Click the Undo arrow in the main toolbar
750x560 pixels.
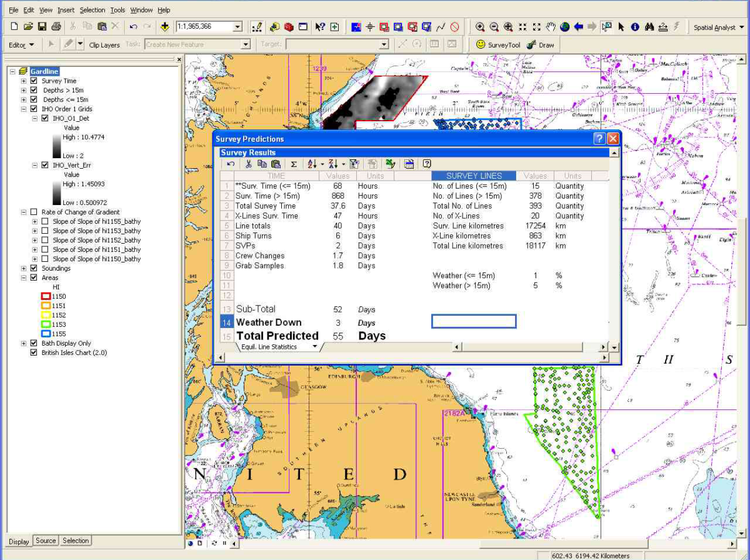[133, 27]
